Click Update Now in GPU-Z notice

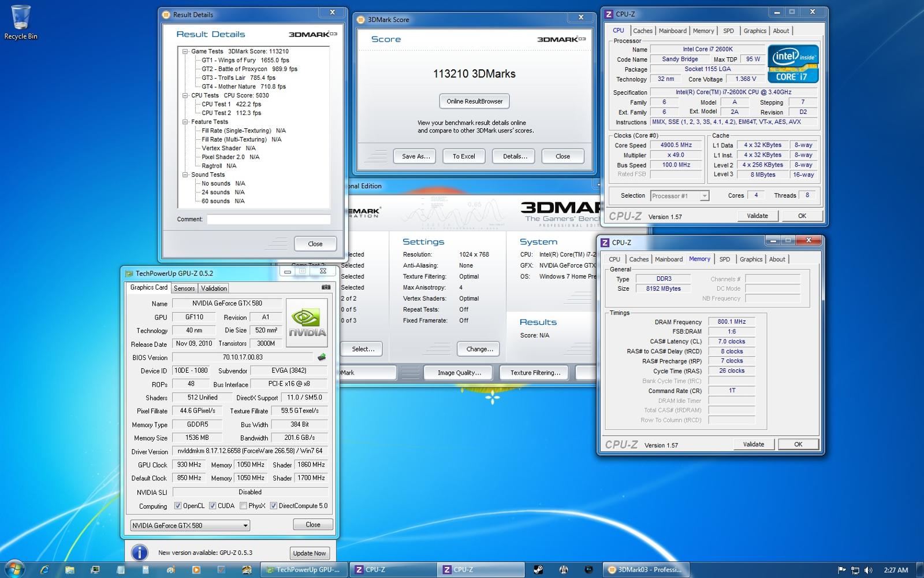click(310, 553)
